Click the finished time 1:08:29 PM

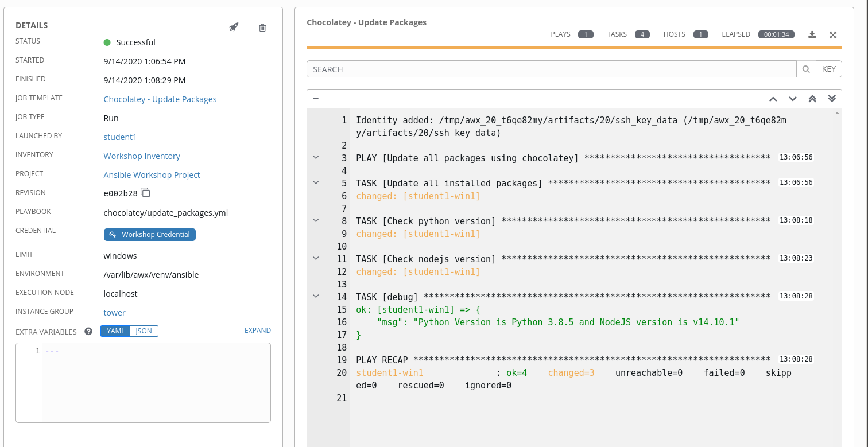point(145,80)
